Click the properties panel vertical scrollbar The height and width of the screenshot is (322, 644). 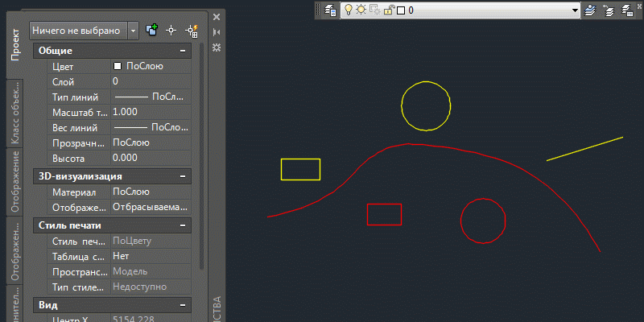[x=201, y=156]
